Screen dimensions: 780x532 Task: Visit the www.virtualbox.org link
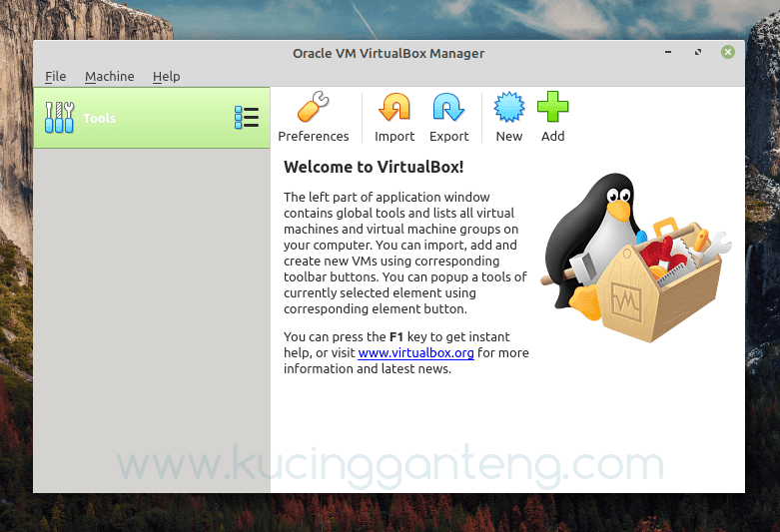415,353
